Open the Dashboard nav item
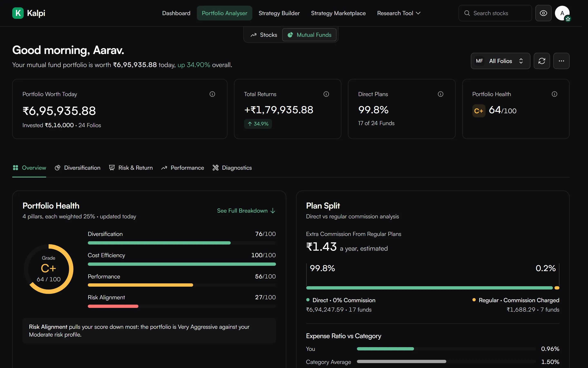 176,13
